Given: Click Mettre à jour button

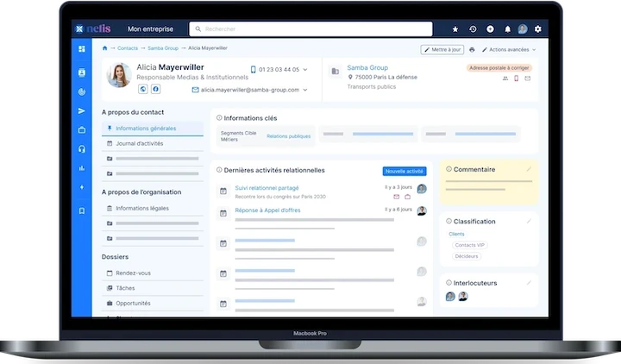Looking at the screenshot, I should coord(442,49).
